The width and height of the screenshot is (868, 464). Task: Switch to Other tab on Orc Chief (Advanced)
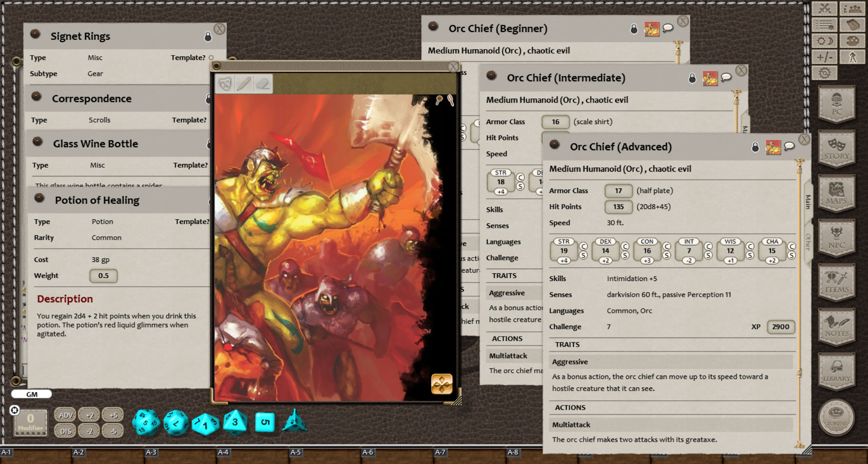point(807,242)
